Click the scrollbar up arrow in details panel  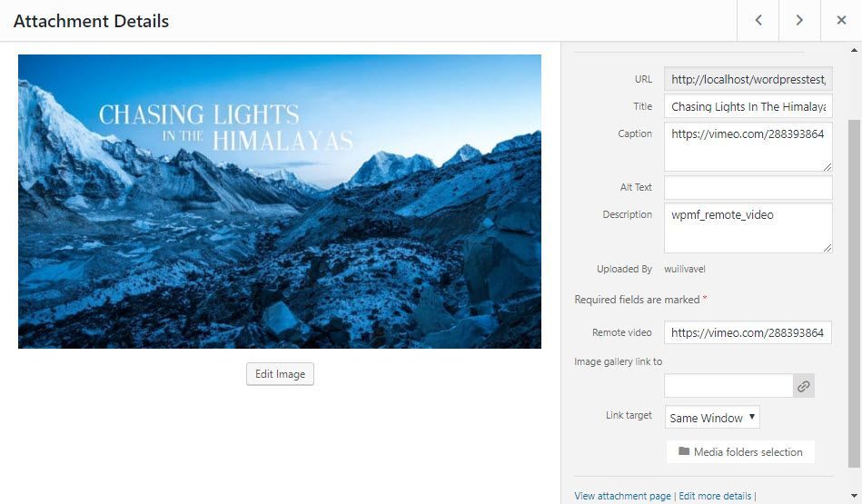(855, 50)
